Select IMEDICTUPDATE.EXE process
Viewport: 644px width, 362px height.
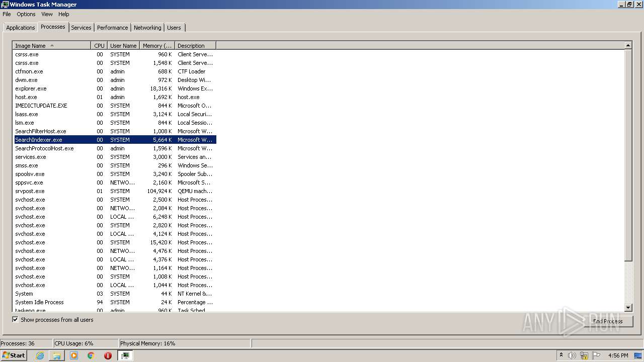point(115,106)
